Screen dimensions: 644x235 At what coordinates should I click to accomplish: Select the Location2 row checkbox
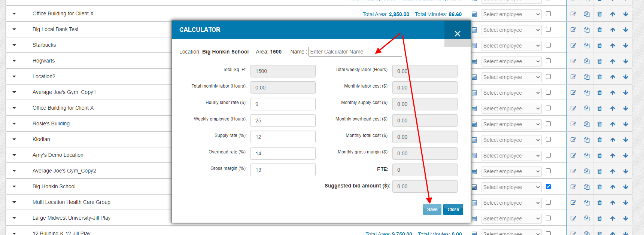tap(548, 76)
